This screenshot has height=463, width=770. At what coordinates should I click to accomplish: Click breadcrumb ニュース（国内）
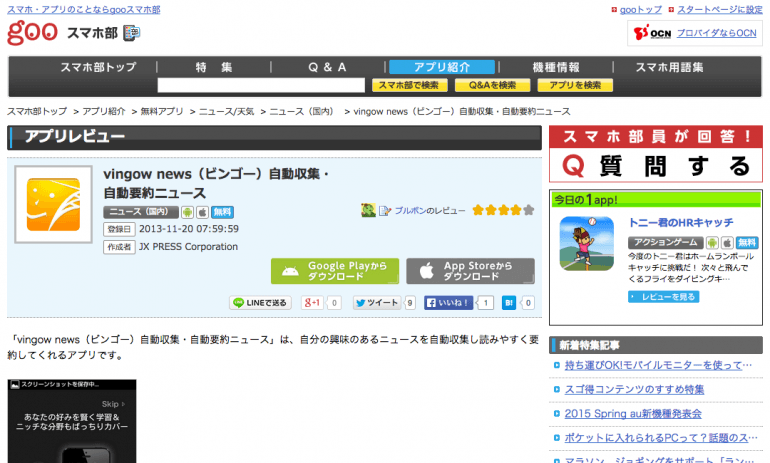click(x=301, y=111)
